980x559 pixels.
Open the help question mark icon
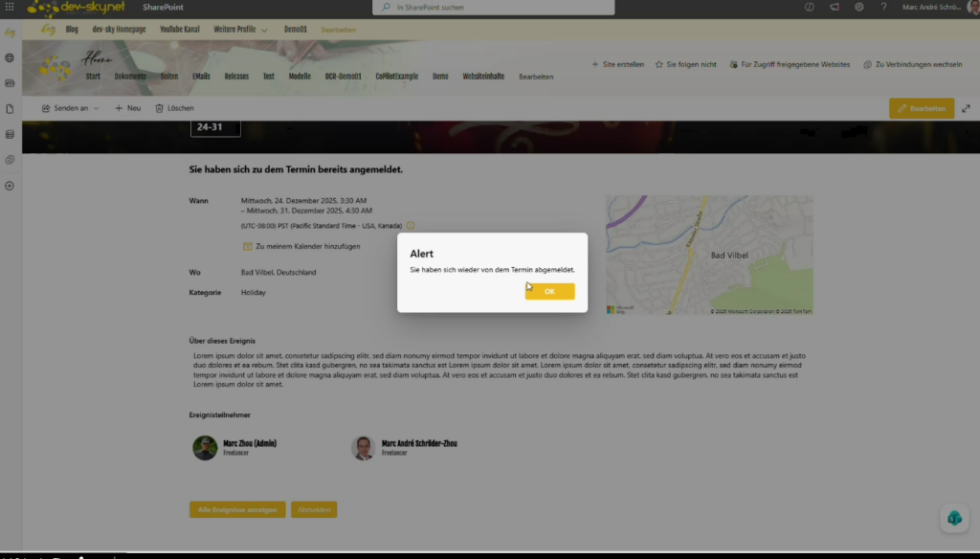[x=883, y=7]
